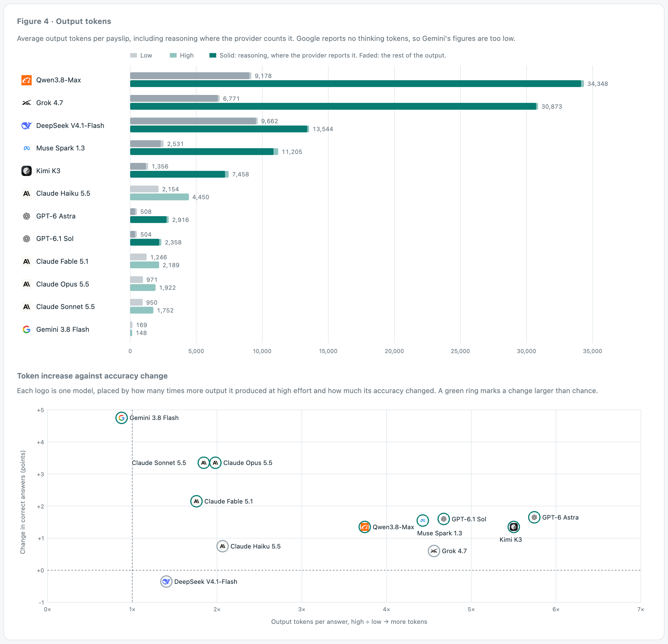Click the GPT-6 Astra logo in the bar list
Image resolution: width=668 pixels, height=644 pixels.
27,216
